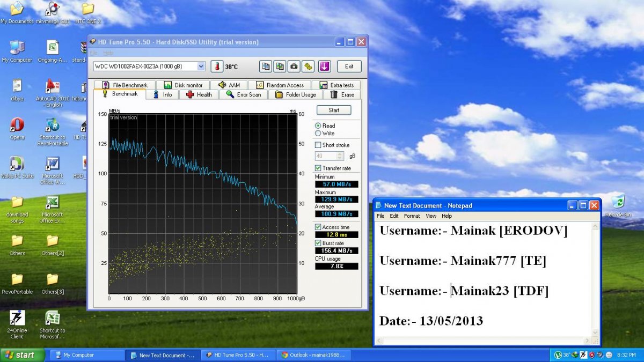Open the AAM tab
The width and height of the screenshot is (644, 362).
(x=229, y=85)
